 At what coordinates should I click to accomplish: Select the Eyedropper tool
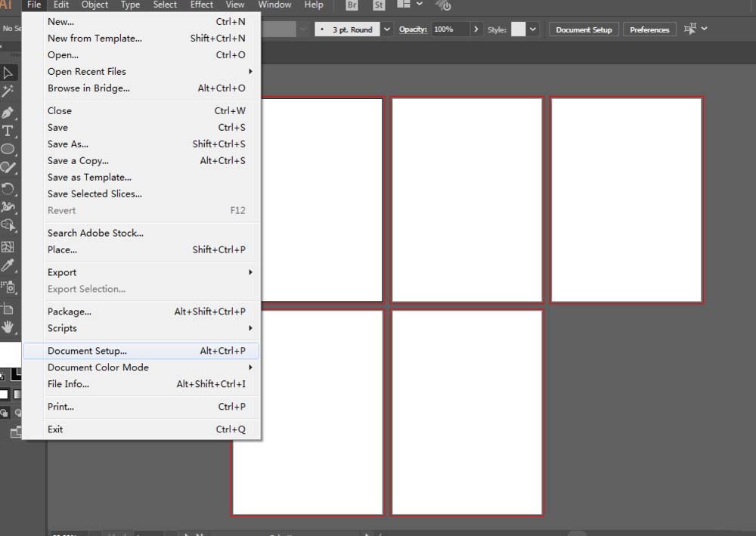tap(8, 265)
